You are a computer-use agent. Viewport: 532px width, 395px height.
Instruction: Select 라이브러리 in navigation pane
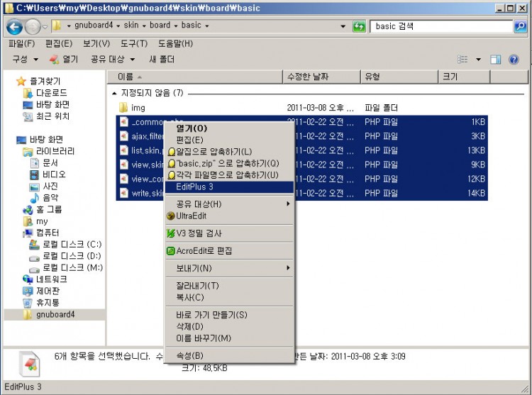[48, 151]
